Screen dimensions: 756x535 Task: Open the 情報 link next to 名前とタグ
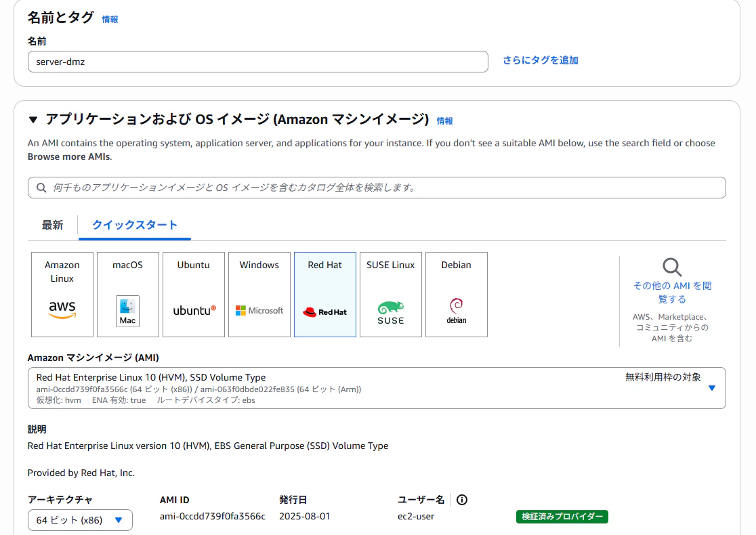(110, 19)
